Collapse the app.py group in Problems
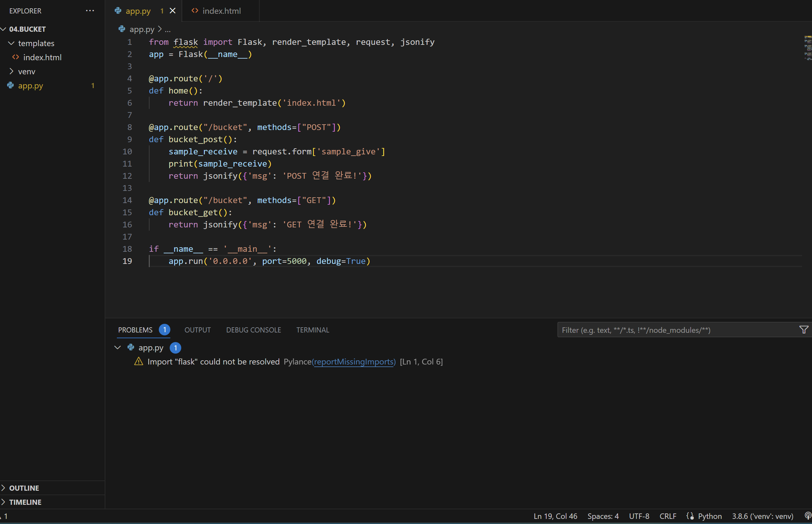The image size is (812, 524). click(x=118, y=348)
